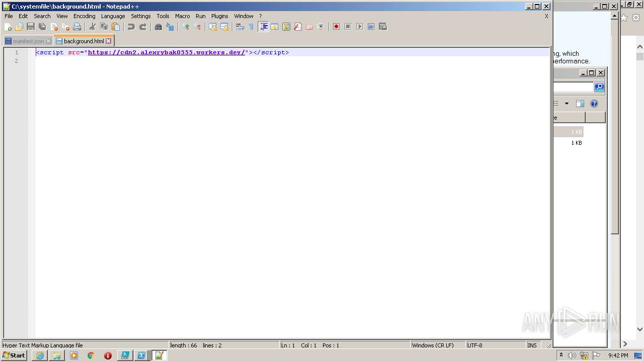Click the Paste toolbar icon
Screen dimensions: 644x362
116,27
